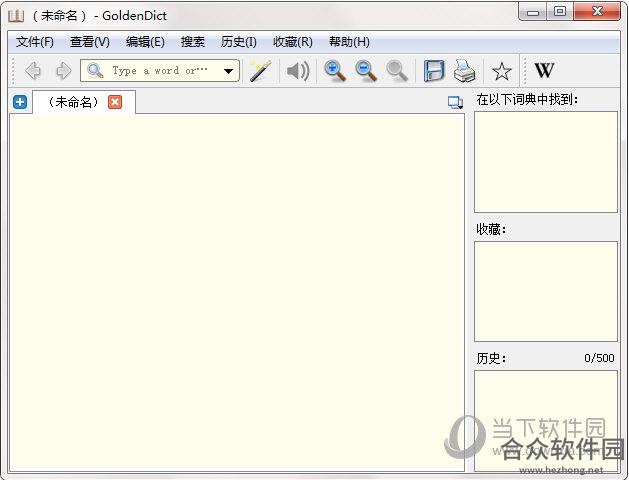The width and height of the screenshot is (629, 480).
Task: Minimize the GoldenDict window
Action: tap(533, 12)
